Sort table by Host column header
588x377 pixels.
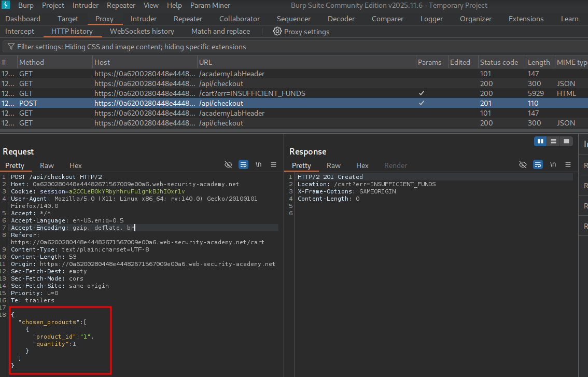[x=145, y=62]
